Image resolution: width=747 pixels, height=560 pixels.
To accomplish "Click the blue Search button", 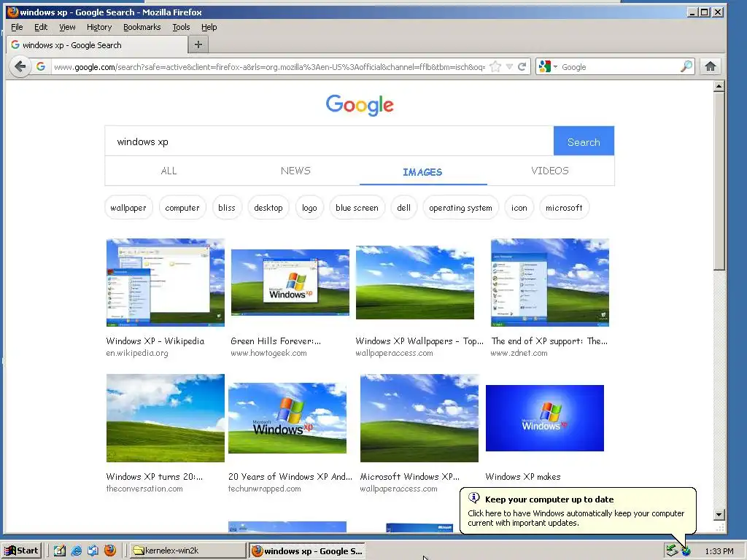I will [584, 141].
